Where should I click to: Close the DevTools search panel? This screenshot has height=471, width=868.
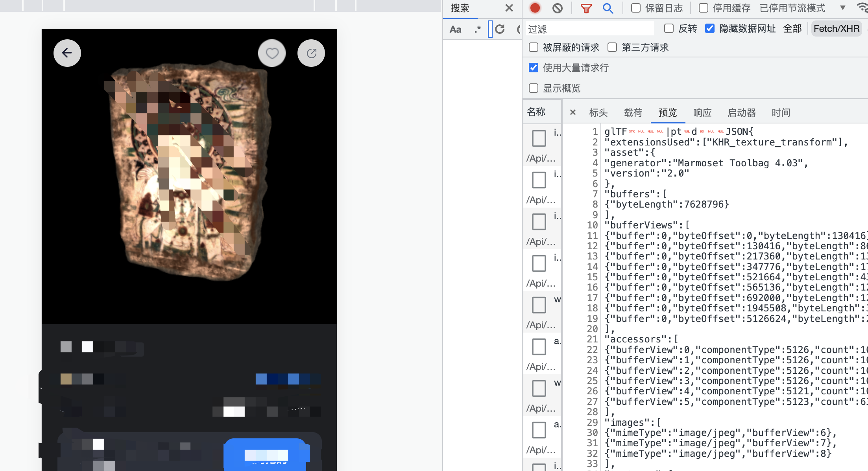tap(509, 8)
